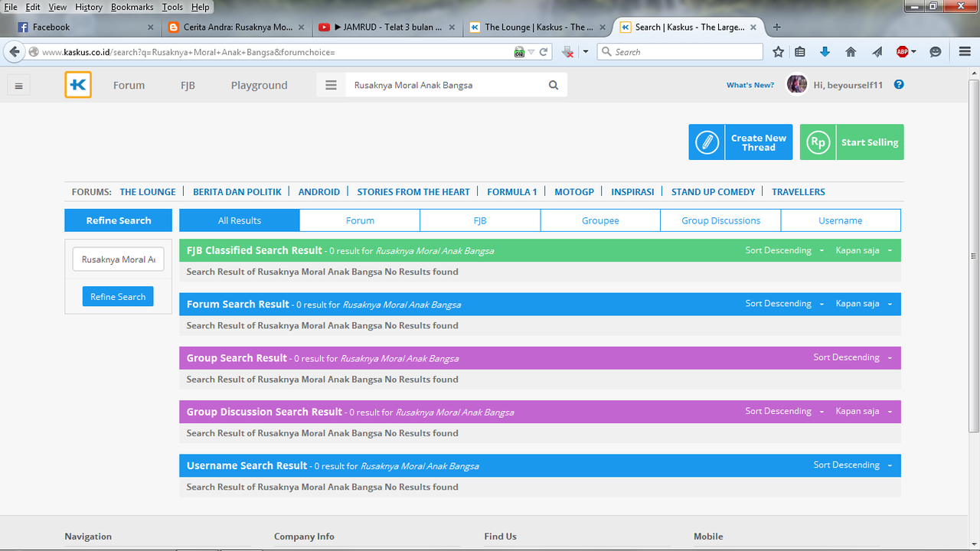Open URL bar history dropdown arrow
Screen dimensions: 980x551
pos(531,52)
